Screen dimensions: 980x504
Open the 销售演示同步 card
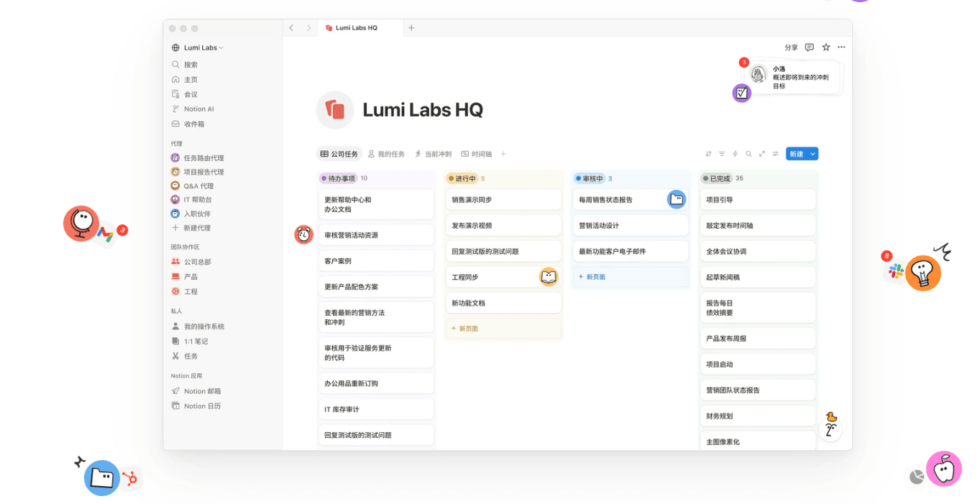pyautogui.click(x=503, y=200)
